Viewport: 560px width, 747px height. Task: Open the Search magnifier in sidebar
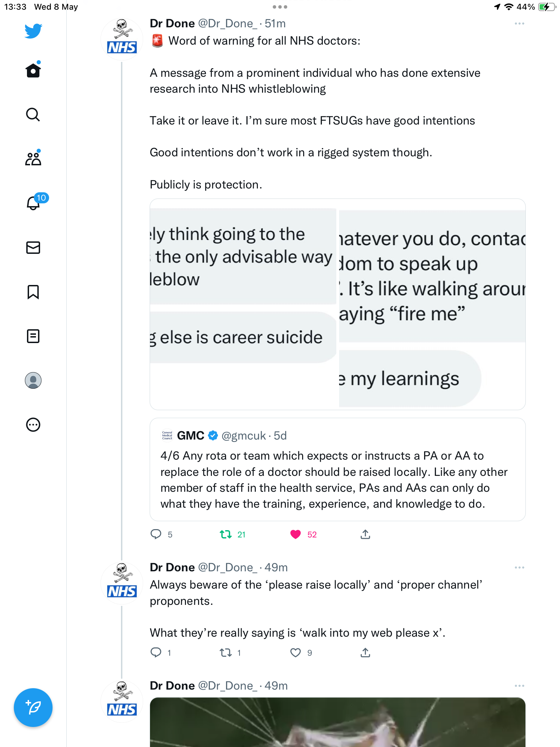pos(33,115)
